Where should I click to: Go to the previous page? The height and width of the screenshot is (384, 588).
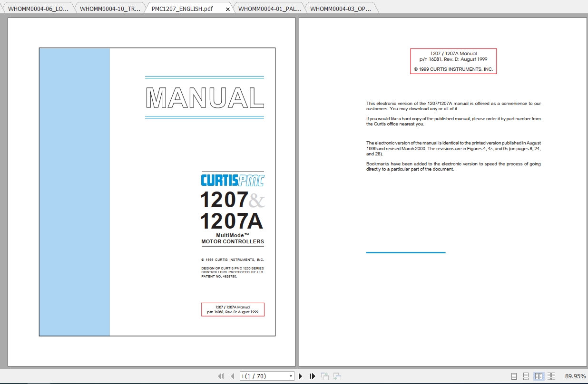[232, 376]
